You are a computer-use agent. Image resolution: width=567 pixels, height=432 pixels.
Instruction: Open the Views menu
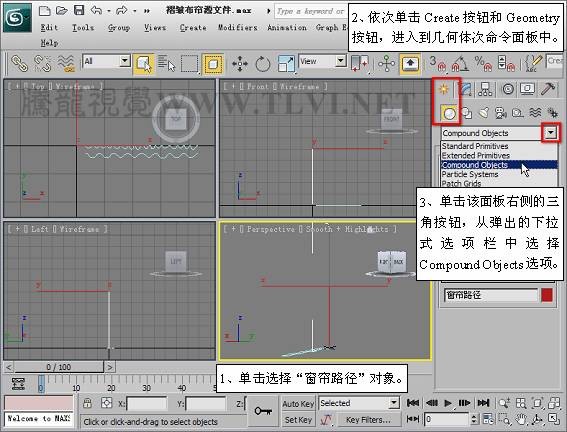pyautogui.click(x=155, y=27)
